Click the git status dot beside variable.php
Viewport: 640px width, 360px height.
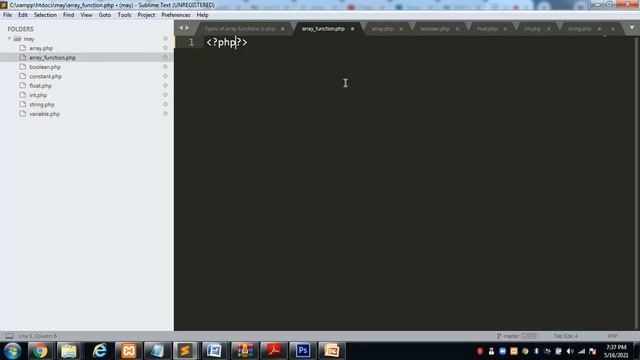165,113
